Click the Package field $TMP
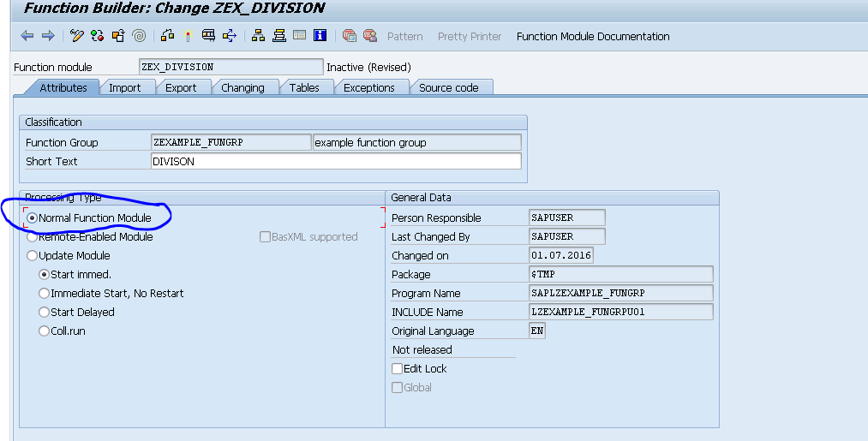 pyautogui.click(x=621, y=274)
